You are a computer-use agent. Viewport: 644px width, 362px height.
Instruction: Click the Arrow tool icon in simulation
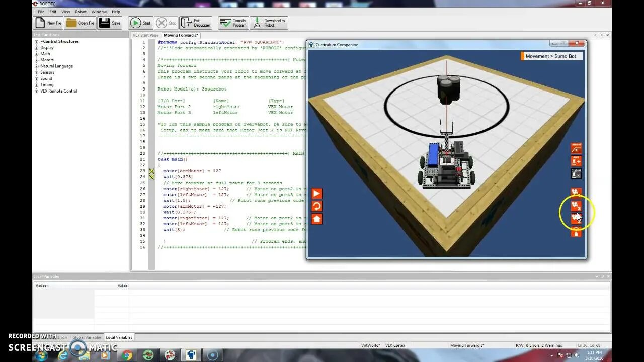click(576, 148)
